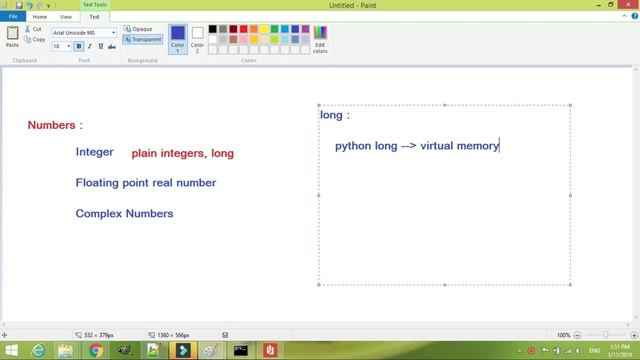Toggle Strikethrough text formatting

112,46
